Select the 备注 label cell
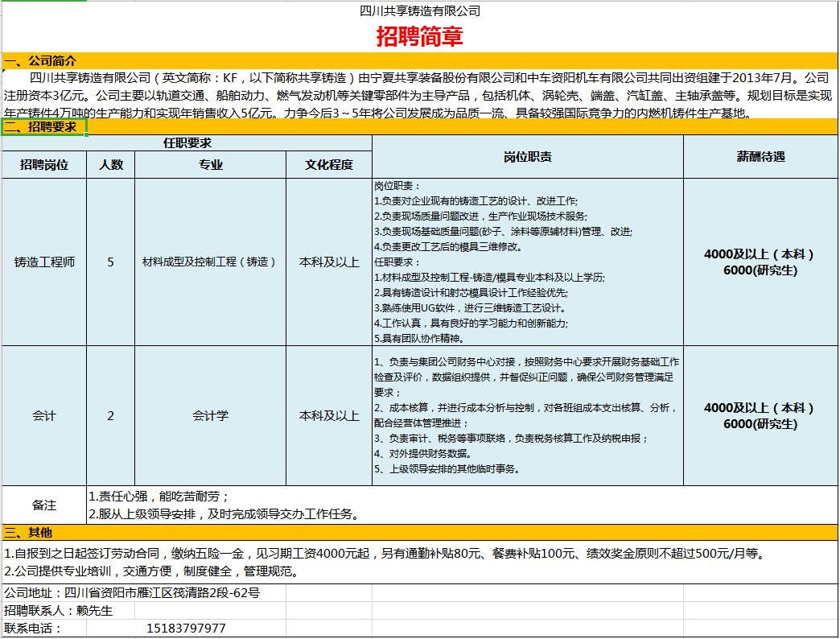 point(44,505)
